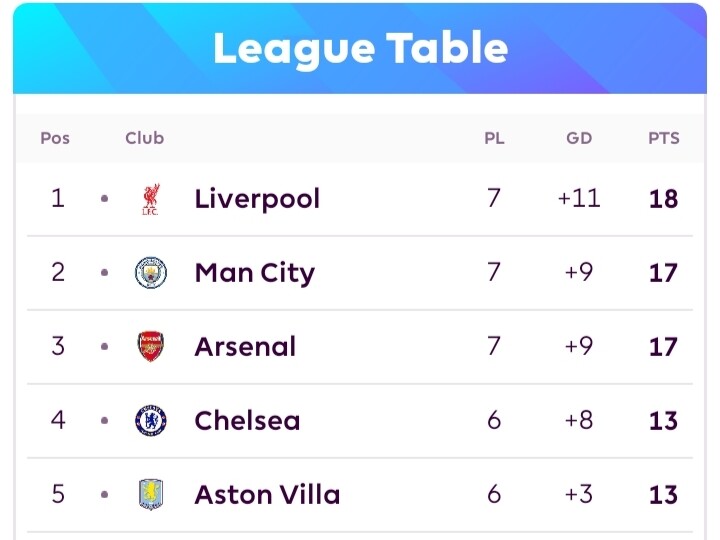The image size is (720, 540).
Task: Click the Aston Villa club crest
Action: (151, 495)
